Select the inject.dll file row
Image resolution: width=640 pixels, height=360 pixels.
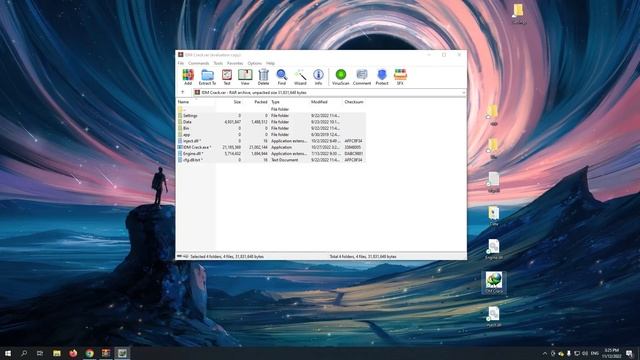click(x=271, y=141)
